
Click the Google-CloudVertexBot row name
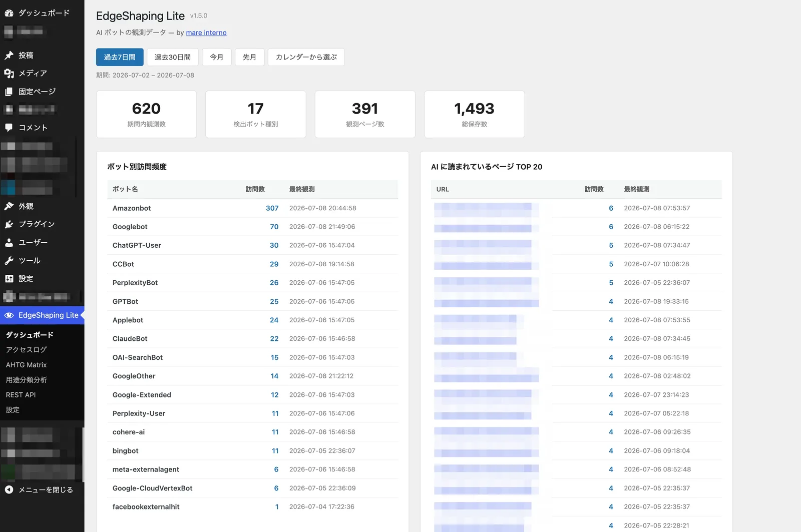[152, 488]
